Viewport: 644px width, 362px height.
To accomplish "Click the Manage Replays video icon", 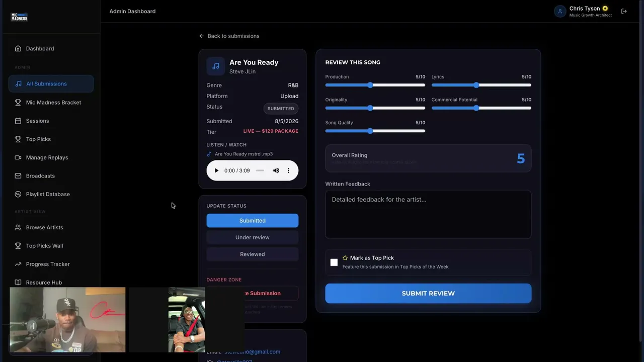I will [x=18, y=158].
